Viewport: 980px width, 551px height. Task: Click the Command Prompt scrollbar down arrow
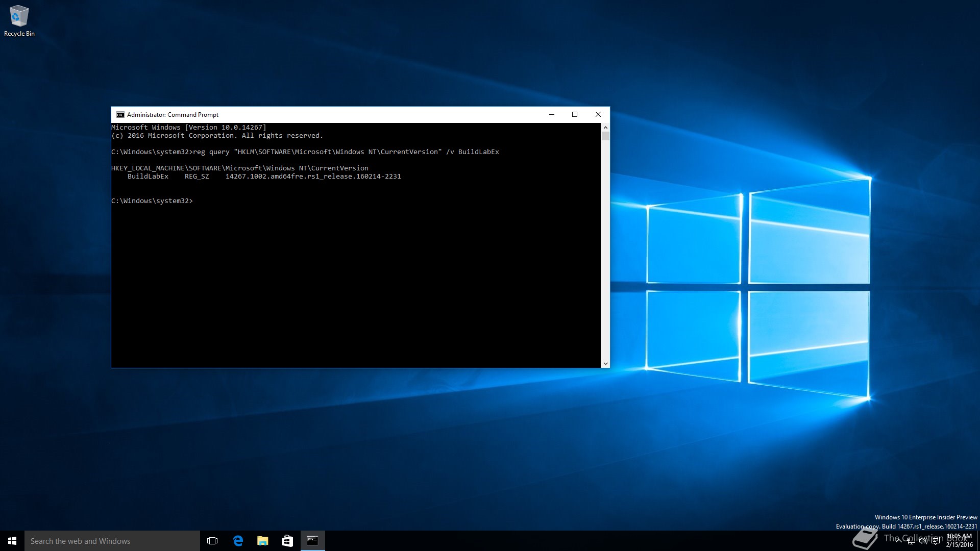pyautogui.click(x=605, y=364)
